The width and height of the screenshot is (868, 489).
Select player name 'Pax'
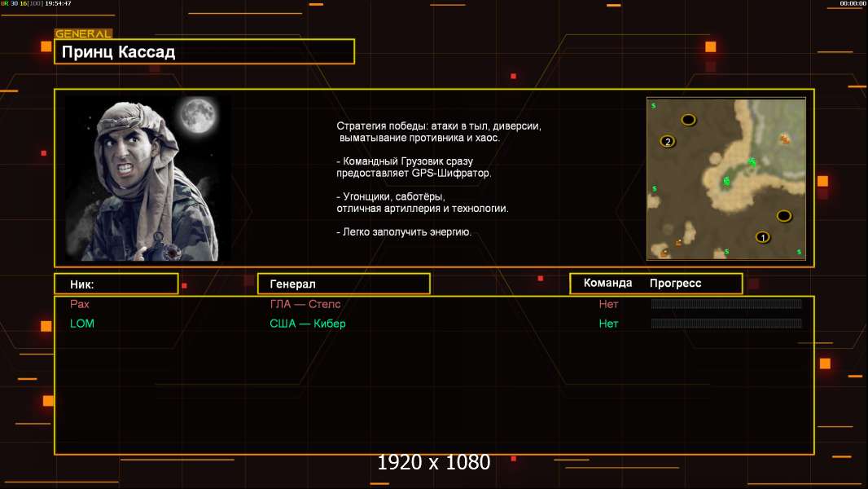coord(80,304)
